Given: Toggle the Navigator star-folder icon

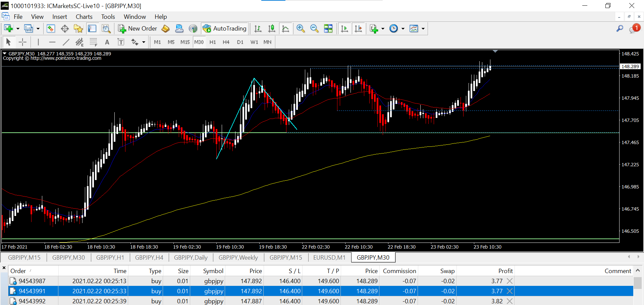Looking at the screenshot, I should click(78, 29).
